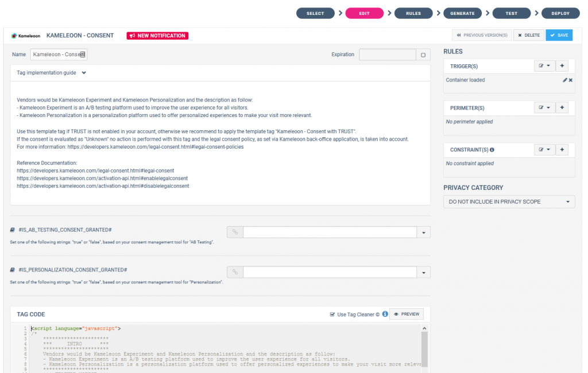Add a new trigger with plus icon
The image size is (588, 373).
tap(562, 66)
